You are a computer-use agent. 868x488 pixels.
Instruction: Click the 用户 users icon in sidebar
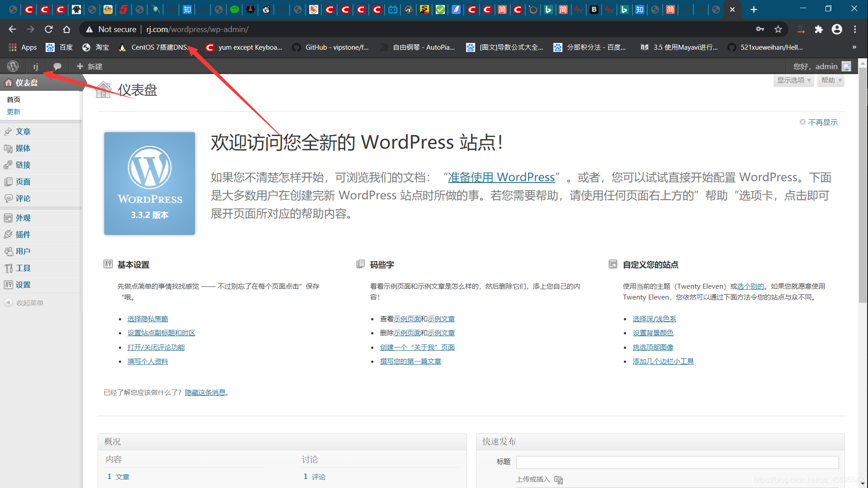[8, 251]
